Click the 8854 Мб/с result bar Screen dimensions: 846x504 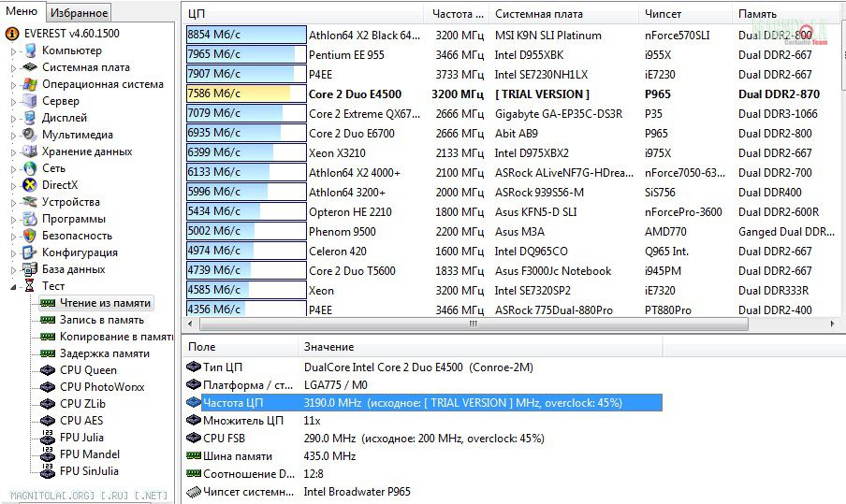pyautogui.click(x=246, y=35)
